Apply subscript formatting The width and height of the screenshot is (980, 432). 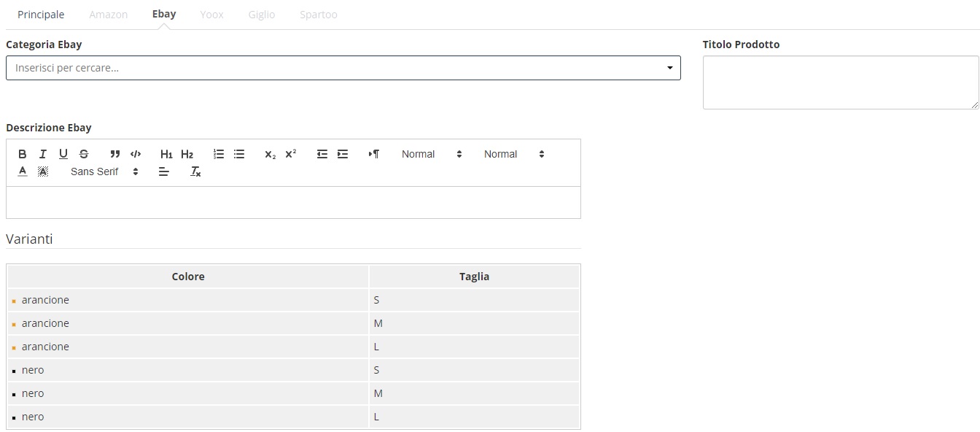[x=271, y=154]
